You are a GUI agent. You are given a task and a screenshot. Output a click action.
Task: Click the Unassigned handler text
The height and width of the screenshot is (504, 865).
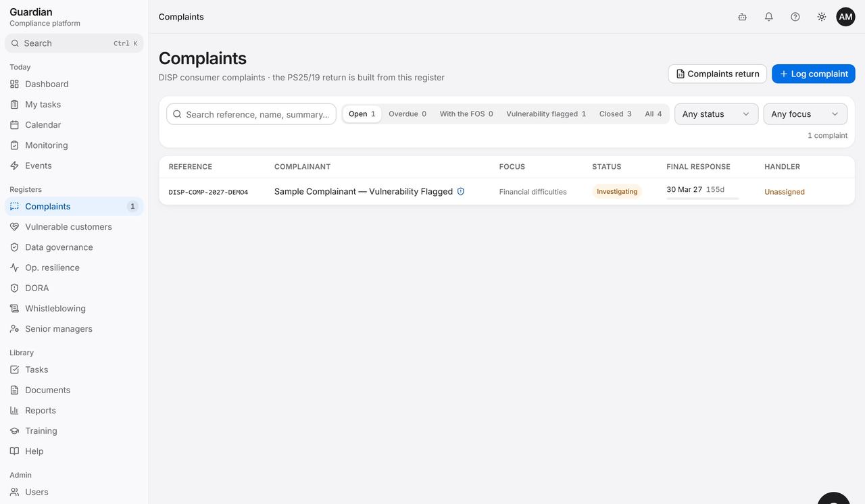coord(785,192)
